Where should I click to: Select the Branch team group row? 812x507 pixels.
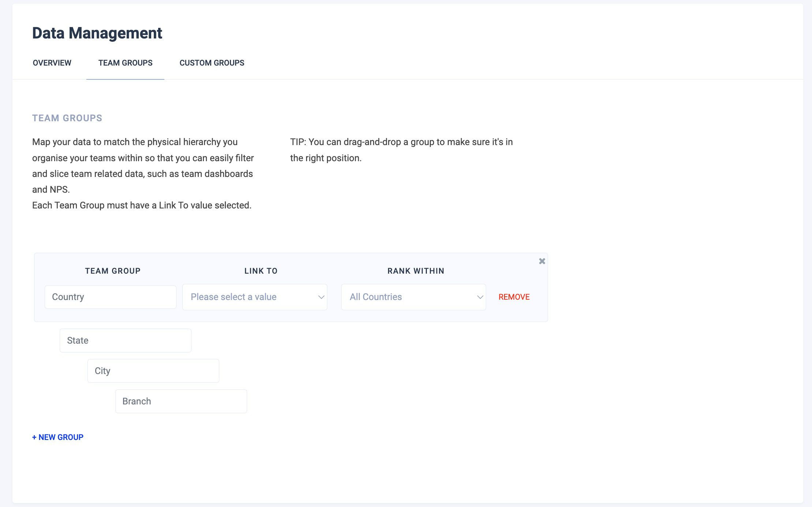coord(181,401)
